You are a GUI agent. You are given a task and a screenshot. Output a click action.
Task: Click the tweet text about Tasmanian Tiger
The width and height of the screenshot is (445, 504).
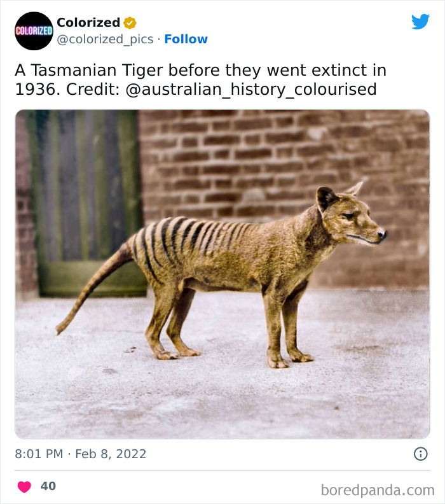200,70
